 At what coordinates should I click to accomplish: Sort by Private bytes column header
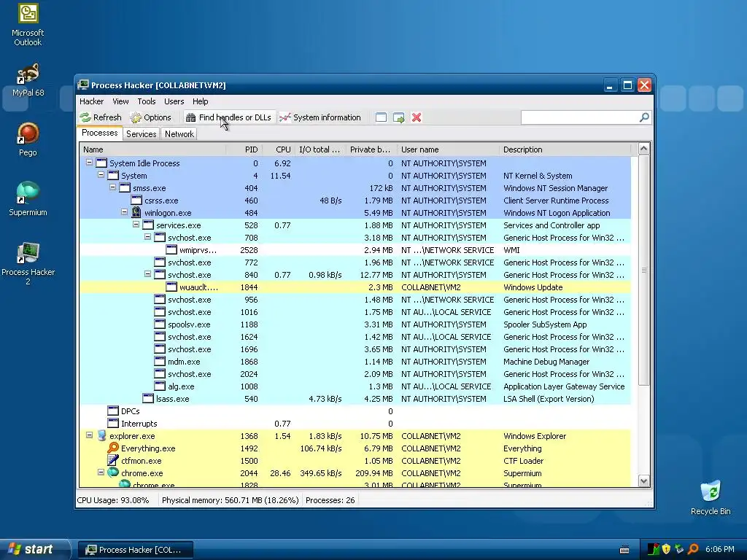coord(371,149)
